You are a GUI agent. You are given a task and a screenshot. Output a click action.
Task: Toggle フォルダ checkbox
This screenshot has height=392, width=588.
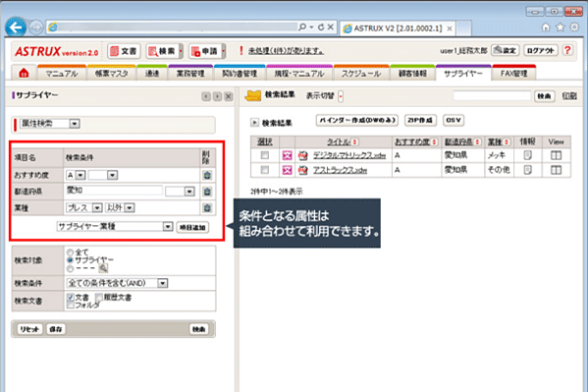(x=70, y=305)
